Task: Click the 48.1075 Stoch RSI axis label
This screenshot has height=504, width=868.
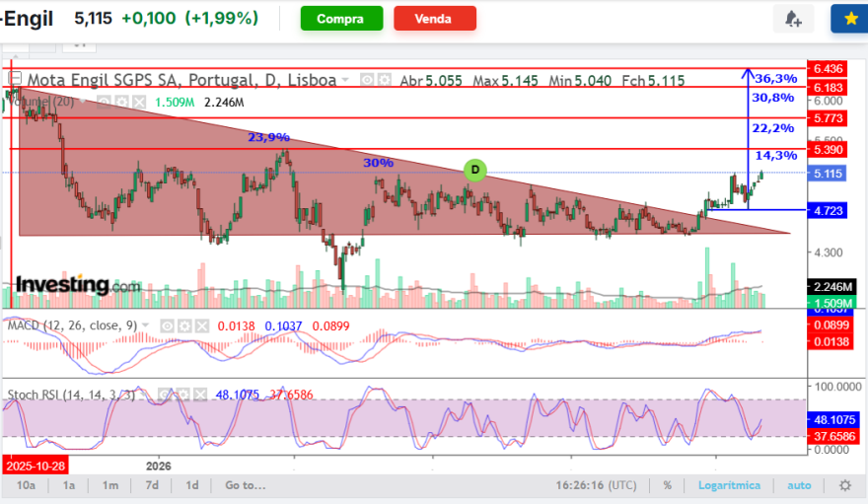Action: (834, 419)
